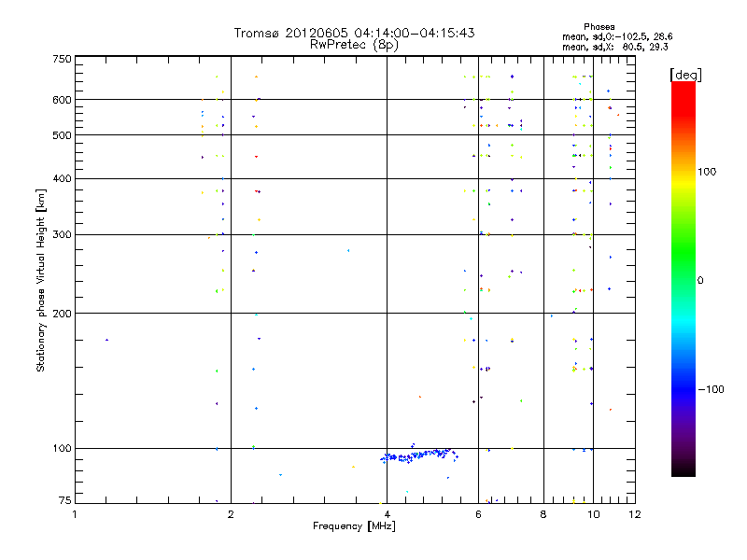Click the 600 km tick label
This screenshot has height=560, width=747.
click(x=62, y=100)
